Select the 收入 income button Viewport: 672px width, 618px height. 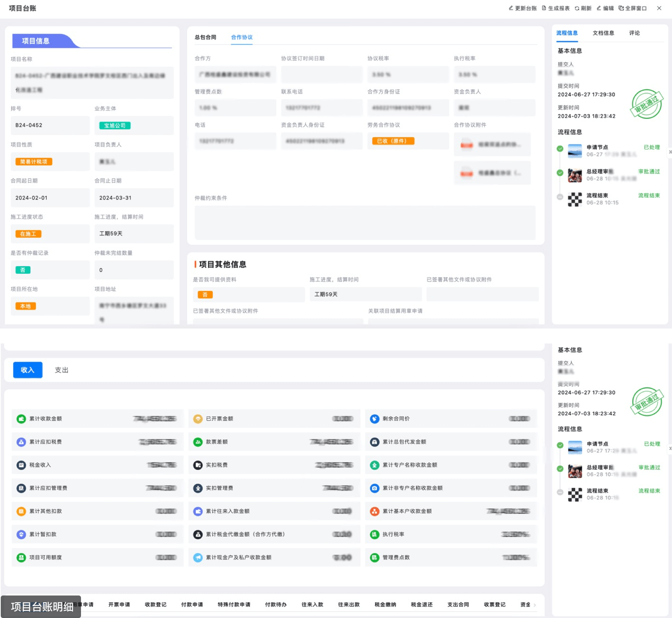27,370
